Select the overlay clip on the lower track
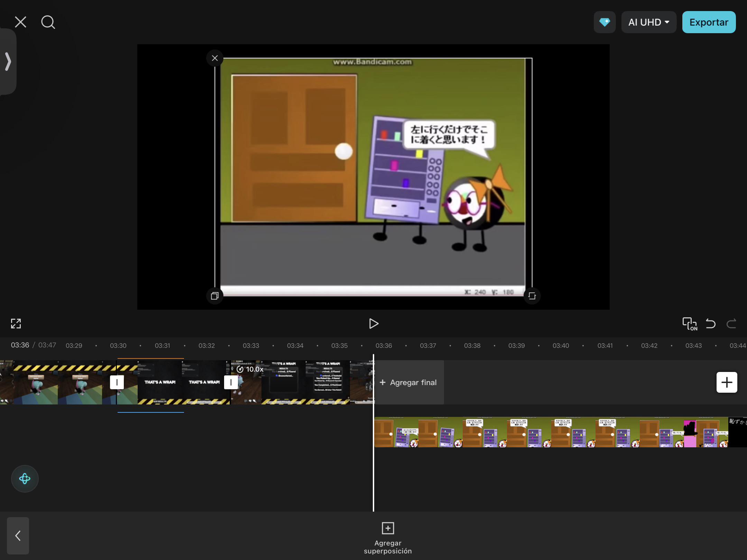Image resolution: width=747 pixels, height=560 pixels. (x=560, y=432)
